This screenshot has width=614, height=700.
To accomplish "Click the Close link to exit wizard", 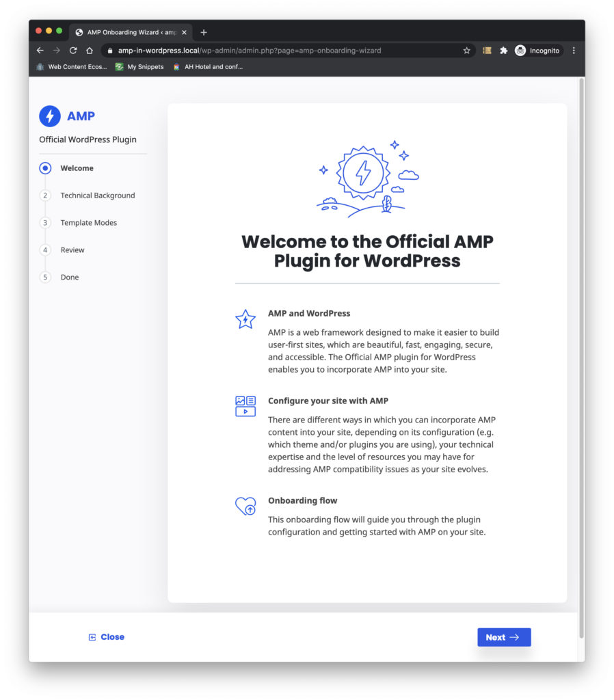I will click(x=106, y=637).
